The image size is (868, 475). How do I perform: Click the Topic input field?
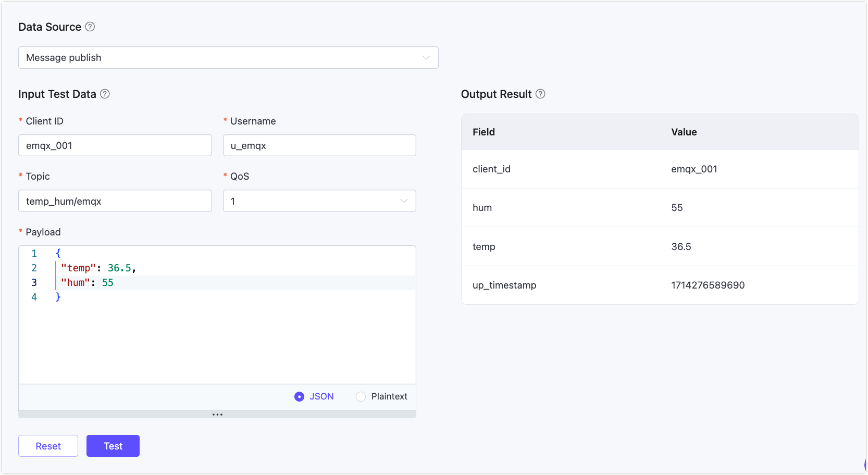pyautogui.click(x=115, y=201)
